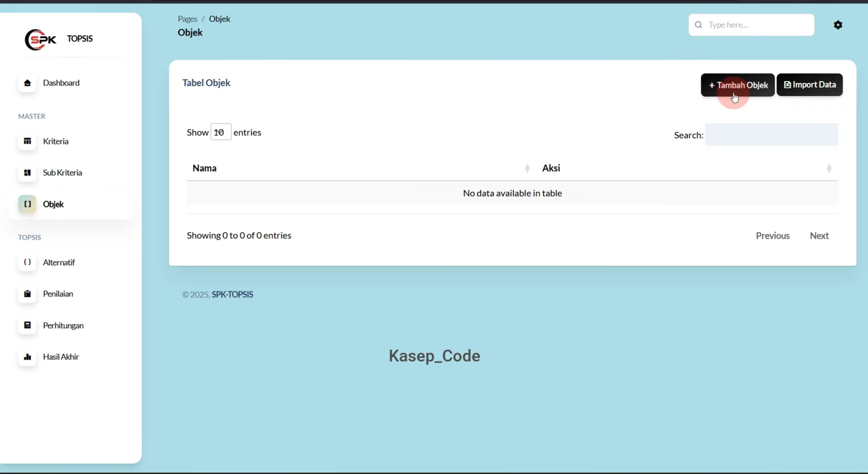Image resolution: width=868 pixels, height=474 pixels.
Task: Open settings via the gear icon
Action: coord(838,25)
